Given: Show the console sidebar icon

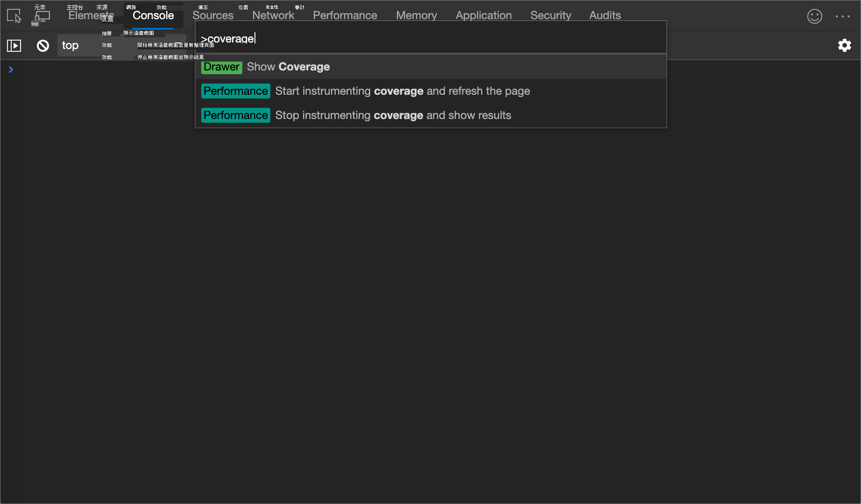Looking at the screenshot, I should [14, 46].
